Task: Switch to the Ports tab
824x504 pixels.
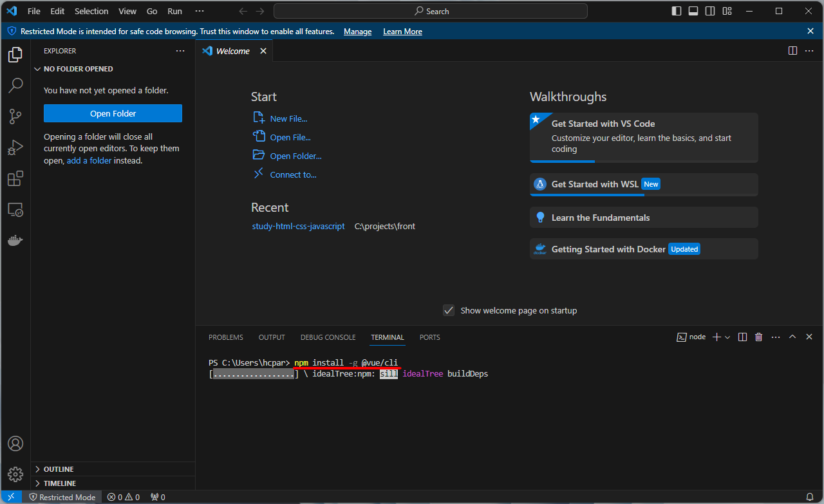Action: (x=430, y=337)
